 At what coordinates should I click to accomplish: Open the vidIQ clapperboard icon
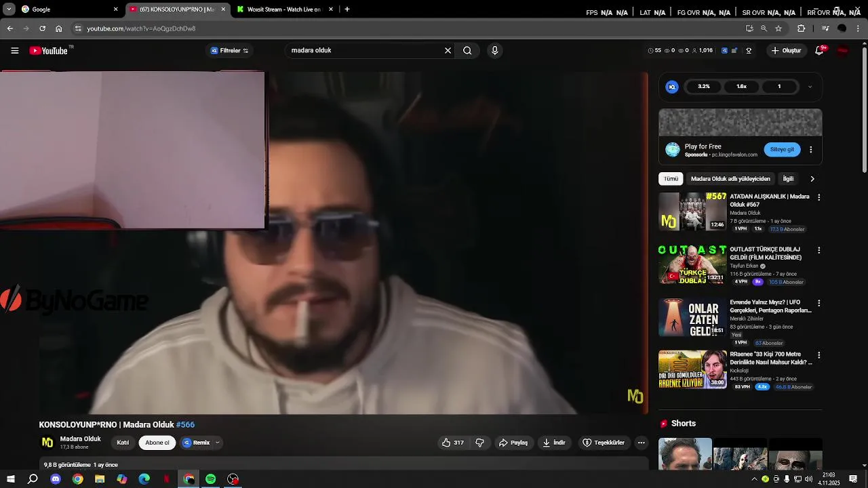(734, 51)
